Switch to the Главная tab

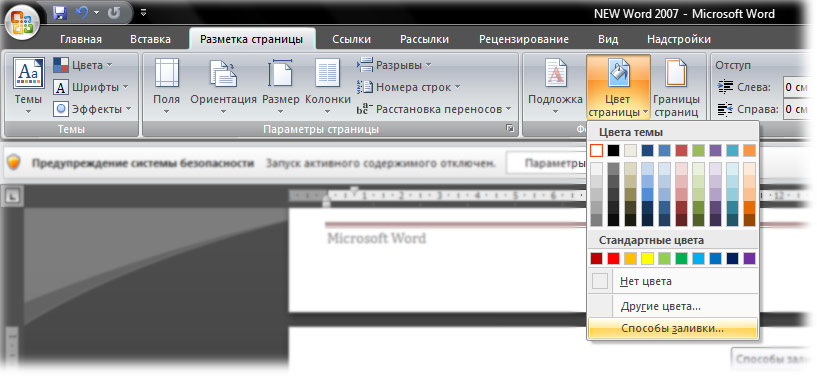[81, 40]
